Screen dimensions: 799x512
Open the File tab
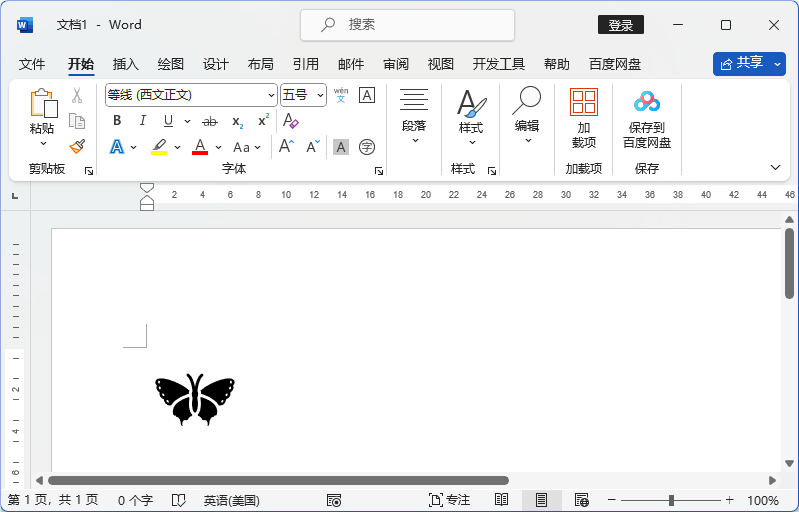[32, 64]
